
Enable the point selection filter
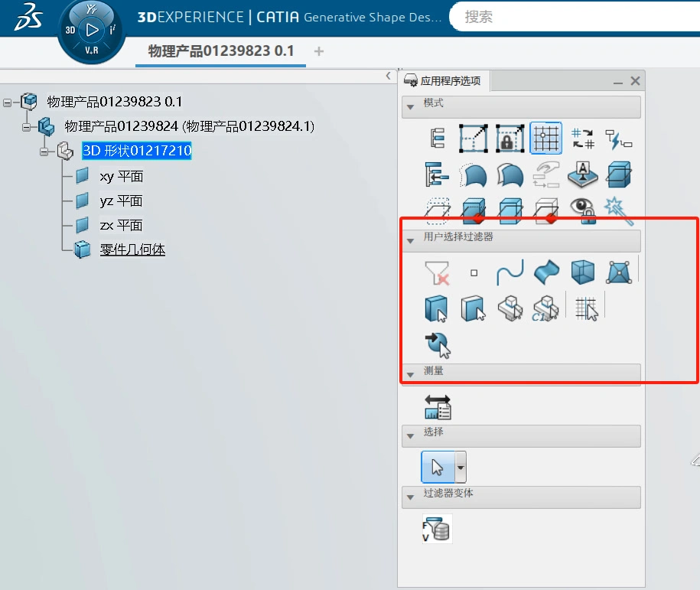(x=474, y=272)
